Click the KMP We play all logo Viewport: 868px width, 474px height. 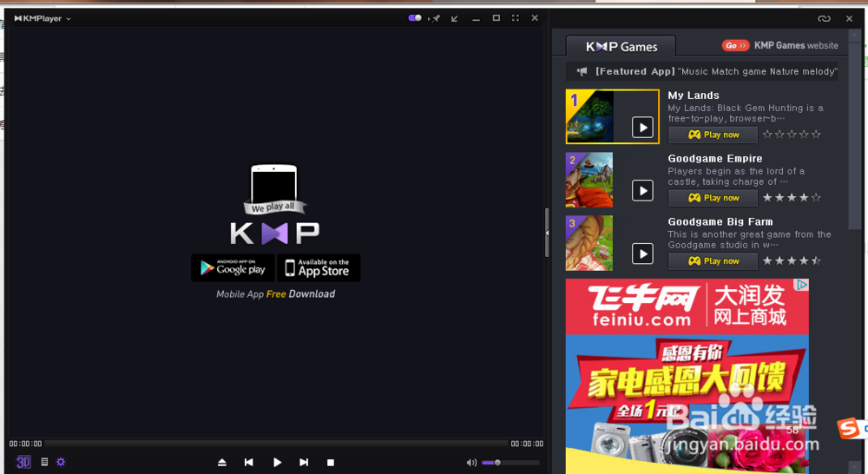click(x=274, y=205)
